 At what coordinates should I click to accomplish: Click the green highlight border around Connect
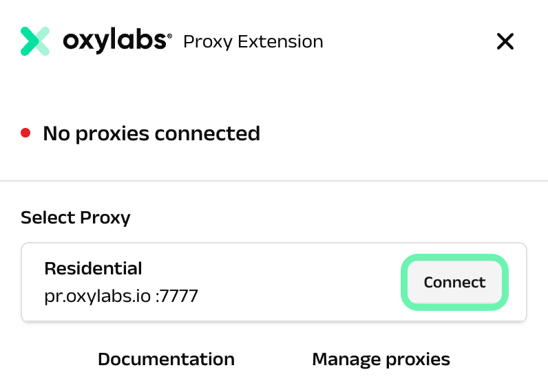454,258
